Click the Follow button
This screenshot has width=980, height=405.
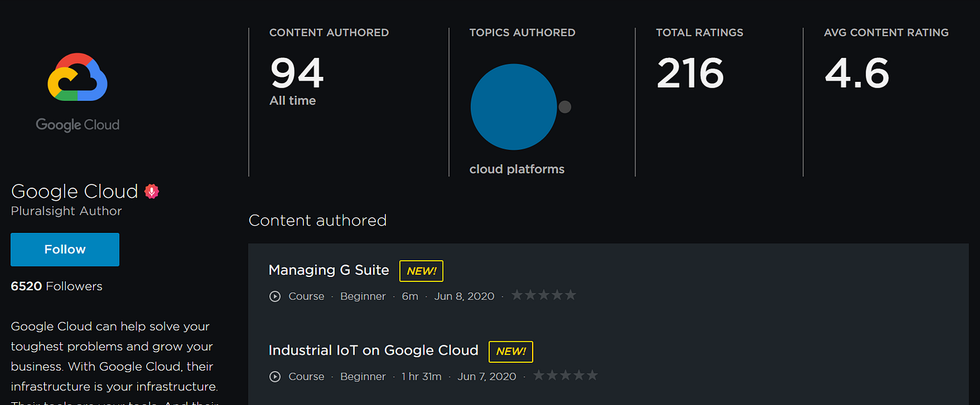coord(65,250)
